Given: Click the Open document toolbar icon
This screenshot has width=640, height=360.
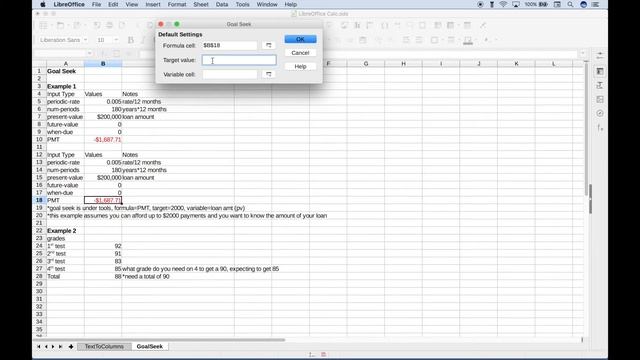Looking at the screenshot, I should pyautogui.click(x=60, y=25).
